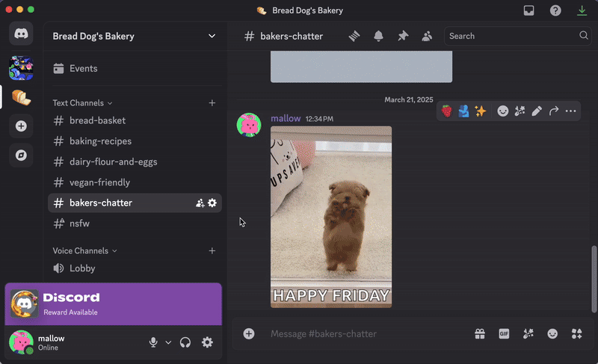Open the emoji picker in message bar
The height and width of the screenshot is (364, 598).
(552, 334)
